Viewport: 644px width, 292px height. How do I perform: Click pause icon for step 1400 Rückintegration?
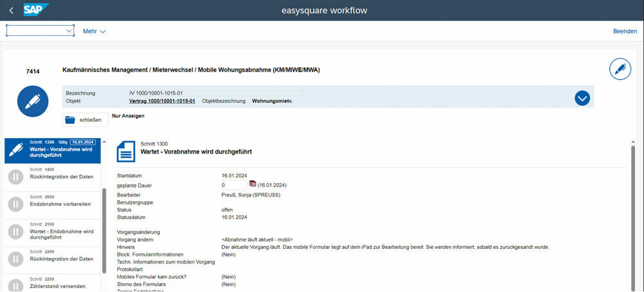tap(15, 175)
